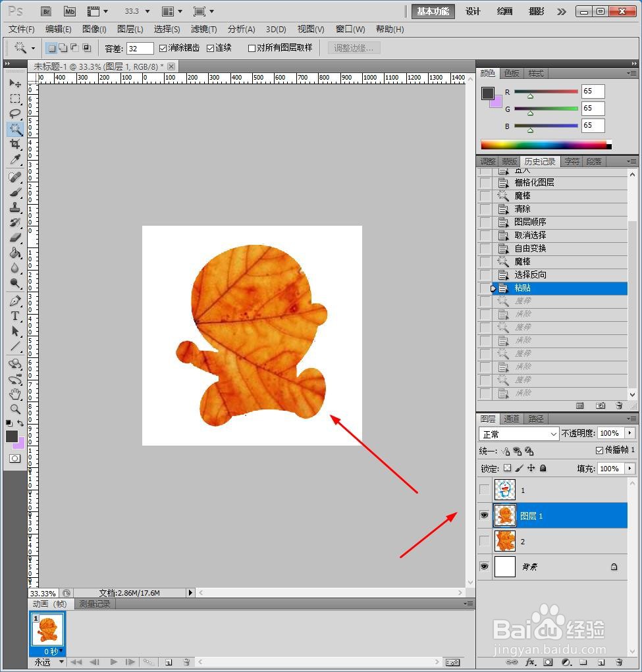Open the 滤镜(T) menu
This screenshot has height=672, width=642.
point(203,29)
